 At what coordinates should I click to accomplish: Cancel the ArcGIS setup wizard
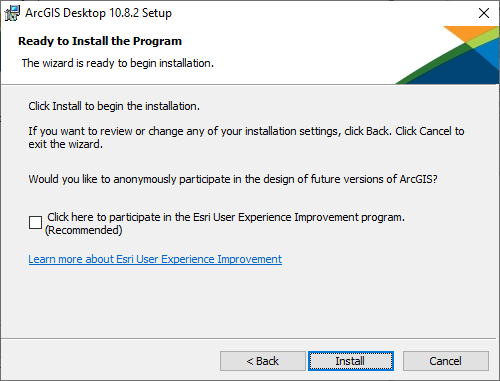[446, 361]
